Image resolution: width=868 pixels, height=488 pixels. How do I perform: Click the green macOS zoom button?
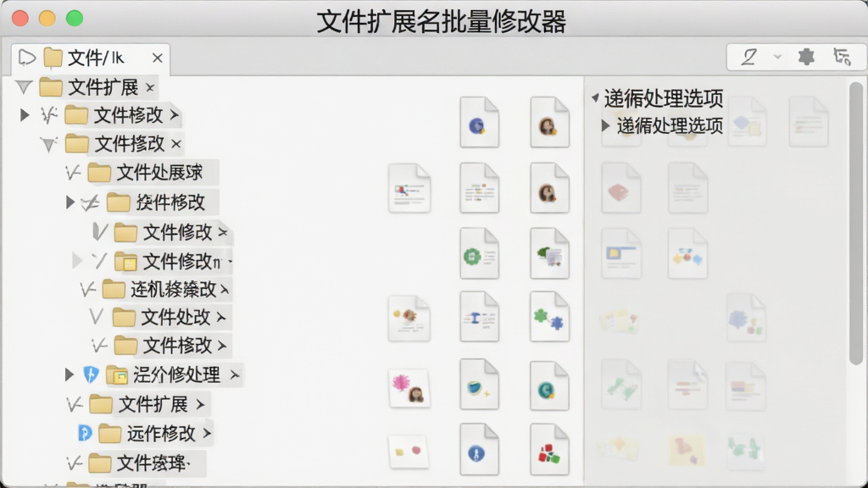tap(75, 19)
